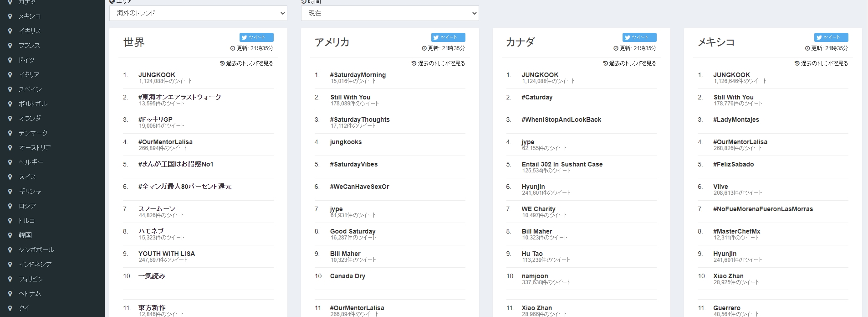Open #Caturday trend in カナダ
The image size is (868, 317).
coord(537,97)
